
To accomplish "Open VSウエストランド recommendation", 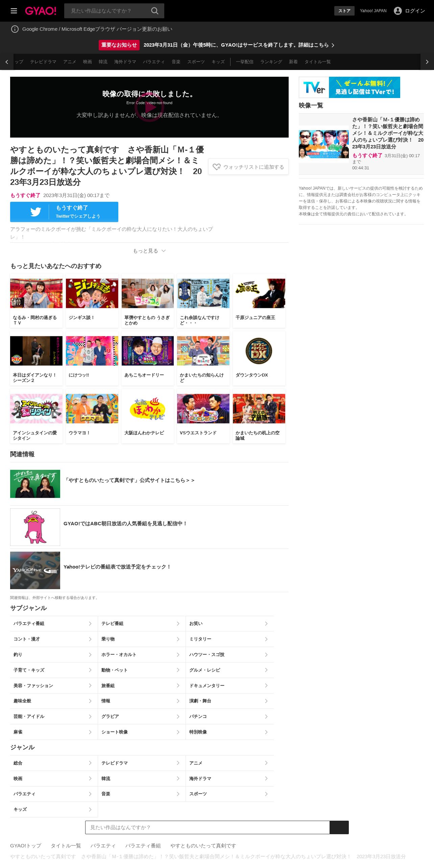I will click(x=203, y=416).
